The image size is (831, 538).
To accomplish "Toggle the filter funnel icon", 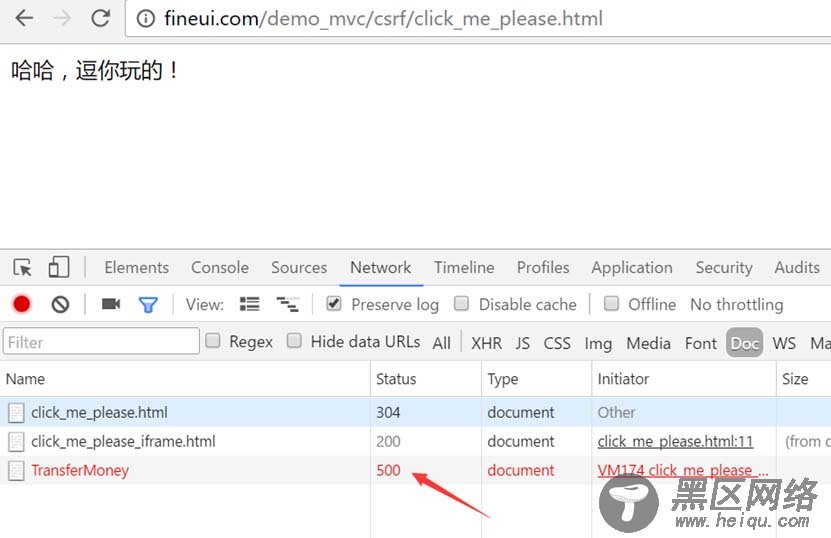I will (x=148, y=305).
